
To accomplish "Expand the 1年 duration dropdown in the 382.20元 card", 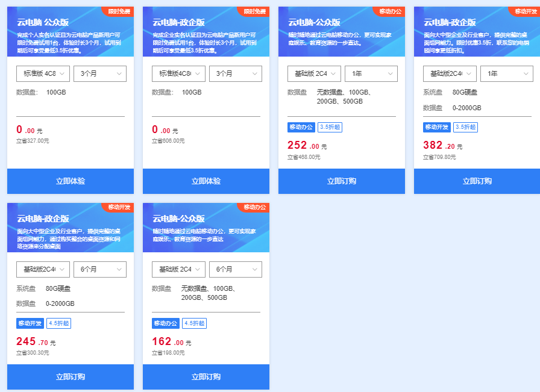I will [507, 73].
